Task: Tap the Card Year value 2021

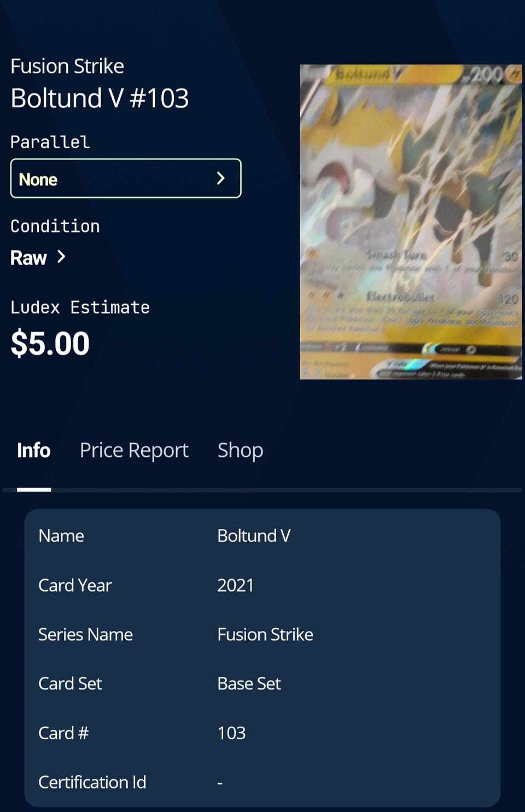Action: pos(235,585)
